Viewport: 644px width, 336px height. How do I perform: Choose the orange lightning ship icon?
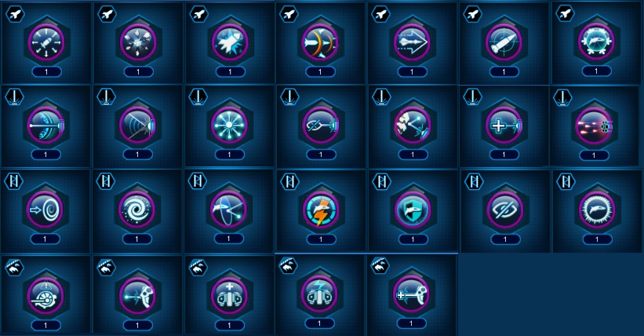click(320, 210)
